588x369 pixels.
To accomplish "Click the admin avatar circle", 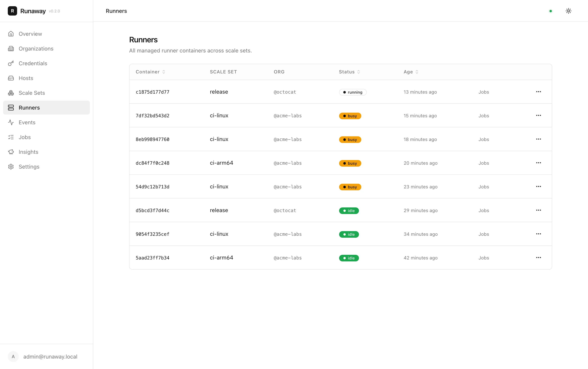I will click(x=13, y=357).
